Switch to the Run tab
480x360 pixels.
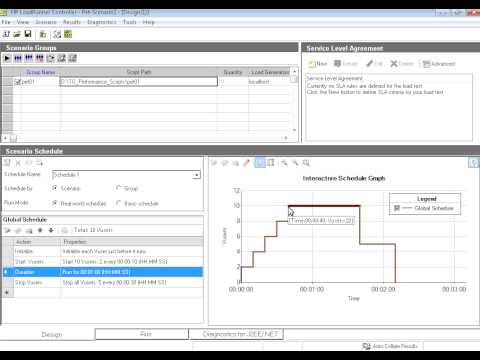(x=142, y=334)
